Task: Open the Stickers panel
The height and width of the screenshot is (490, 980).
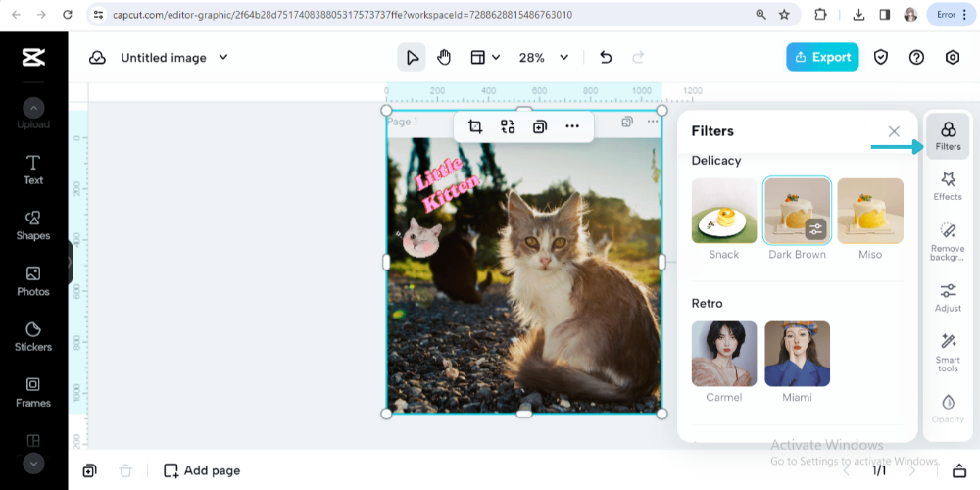Action: (x=33, y=336)
